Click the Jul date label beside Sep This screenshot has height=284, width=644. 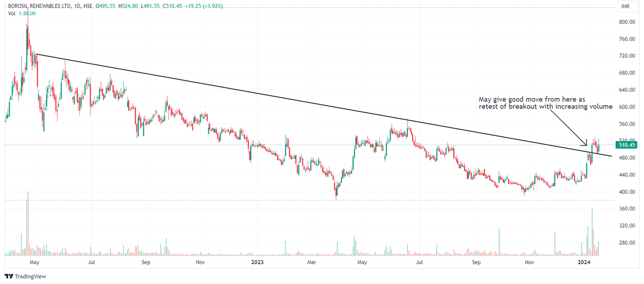coord(92,263)
